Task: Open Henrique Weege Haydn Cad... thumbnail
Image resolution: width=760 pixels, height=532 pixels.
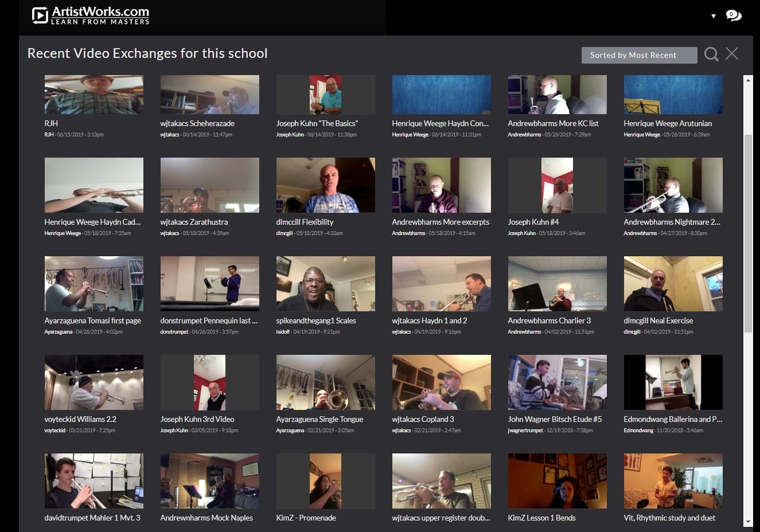Action: click(x=94, y=185)
